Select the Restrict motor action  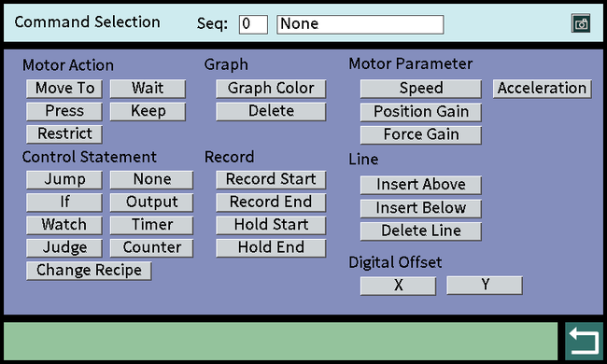(64, 134)
